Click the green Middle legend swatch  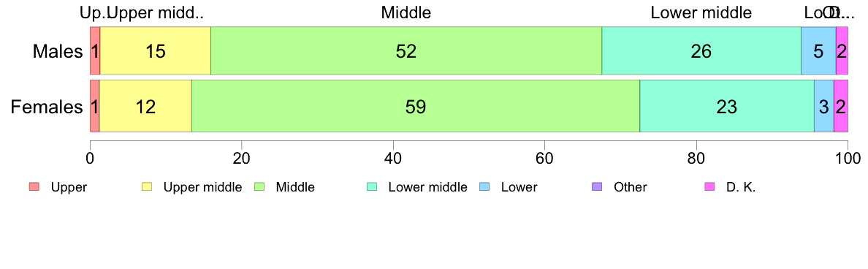259,187
